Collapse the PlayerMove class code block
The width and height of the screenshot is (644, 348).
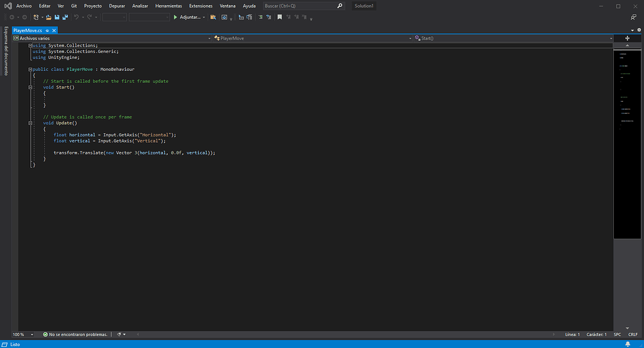30,69
